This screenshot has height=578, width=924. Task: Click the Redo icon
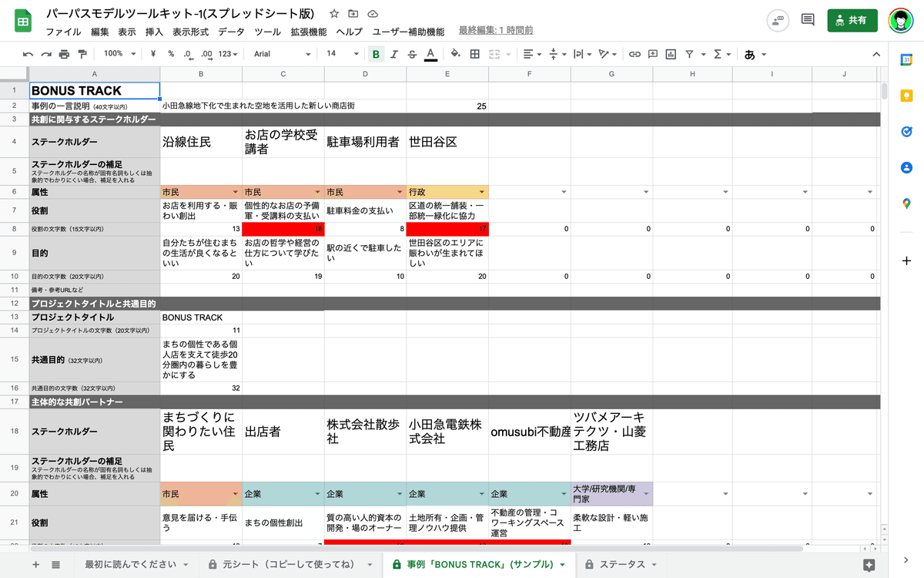[46, 54]
